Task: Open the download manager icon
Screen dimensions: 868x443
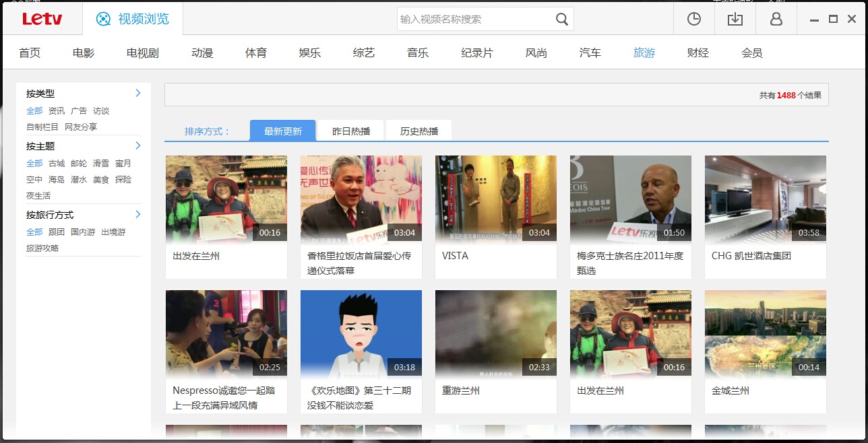Action: point(735,19)
